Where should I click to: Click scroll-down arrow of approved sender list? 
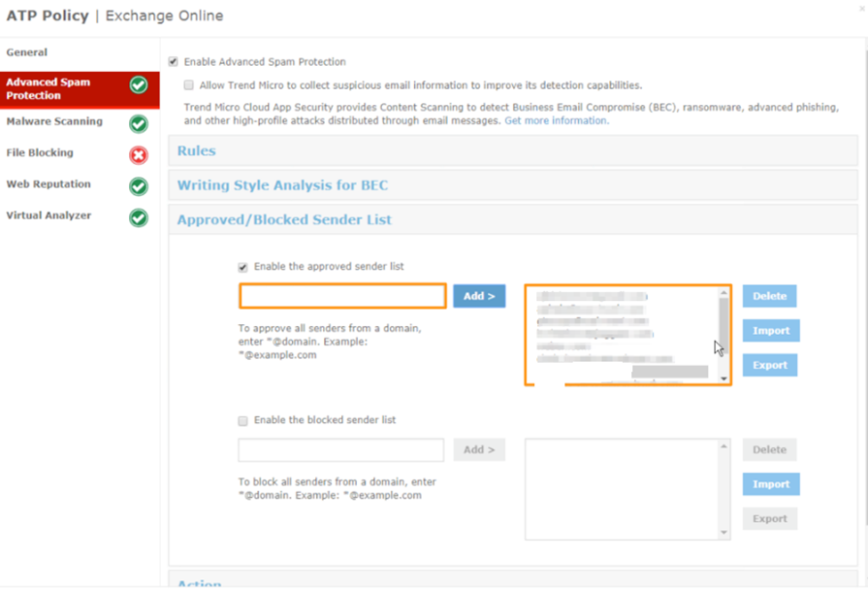point(723,378)
